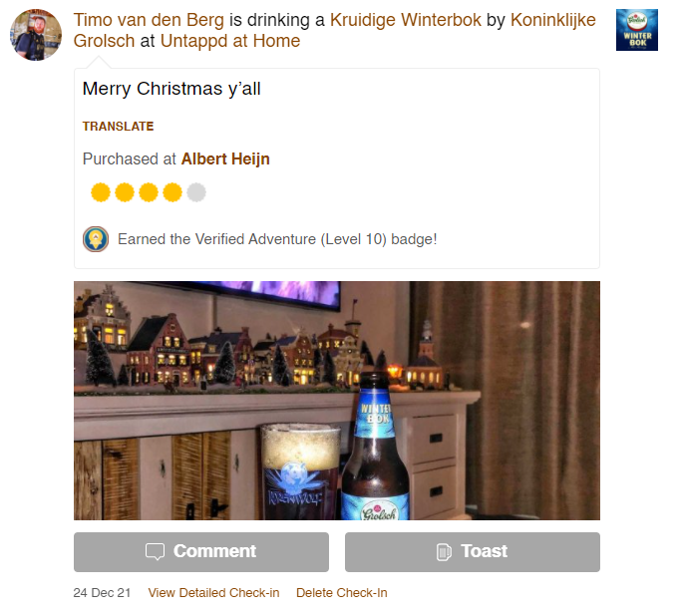The width and height of the screenshot is (680, 616).
Task: Click the 24 Dec 21 date stamp
Action: point(102,593)
